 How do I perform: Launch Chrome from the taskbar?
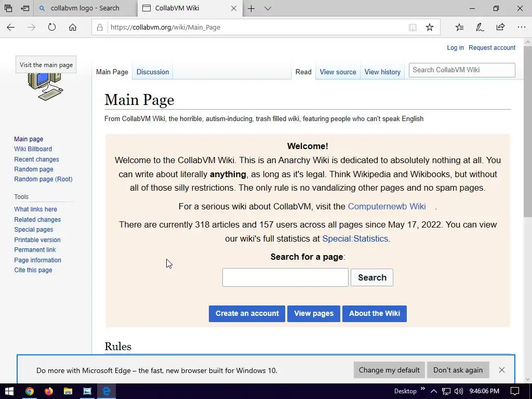click(30, 392)
